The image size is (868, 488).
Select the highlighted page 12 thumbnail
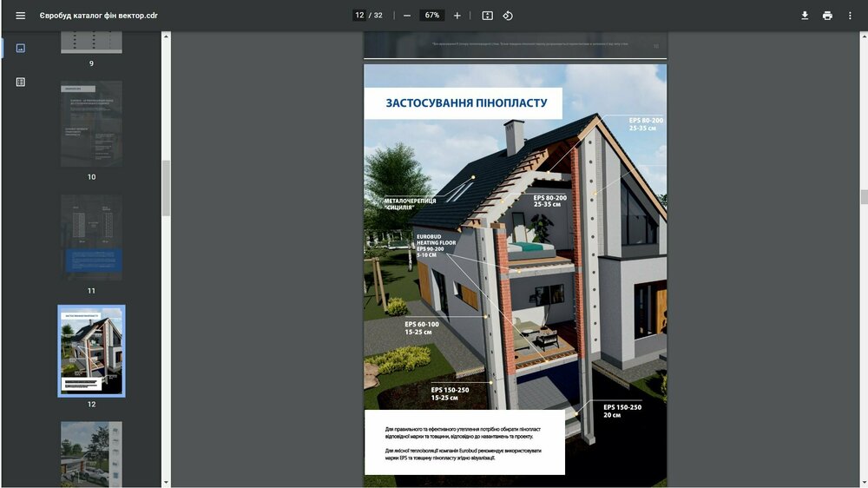91,350
